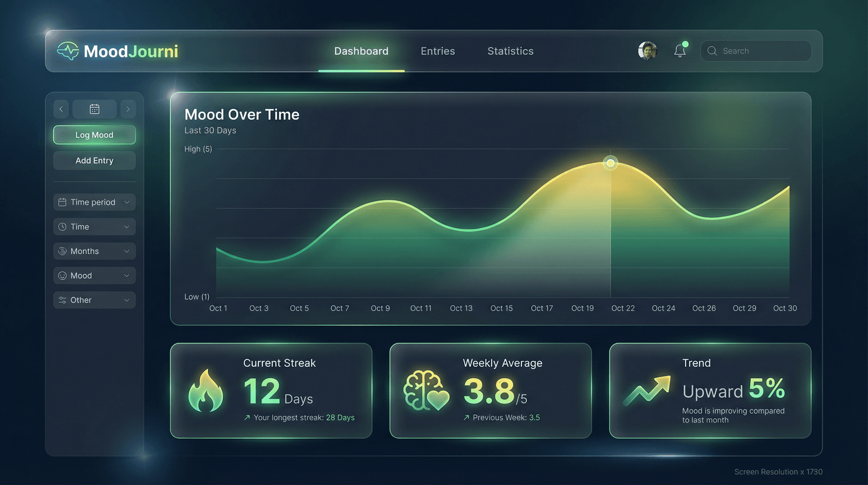
Task: Click the right arrow beside the calendar
Action: coord(128,109)
